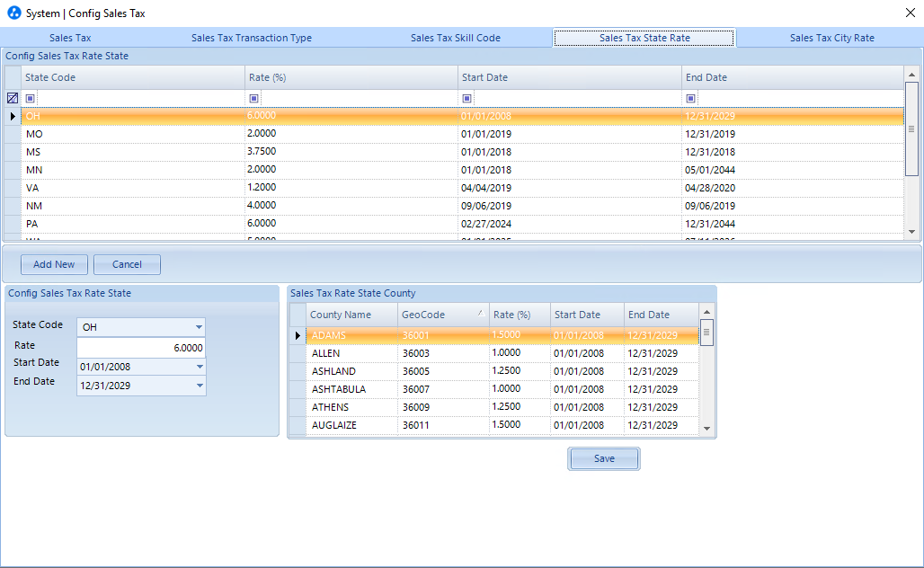Select the PA state row

point(463,224)
